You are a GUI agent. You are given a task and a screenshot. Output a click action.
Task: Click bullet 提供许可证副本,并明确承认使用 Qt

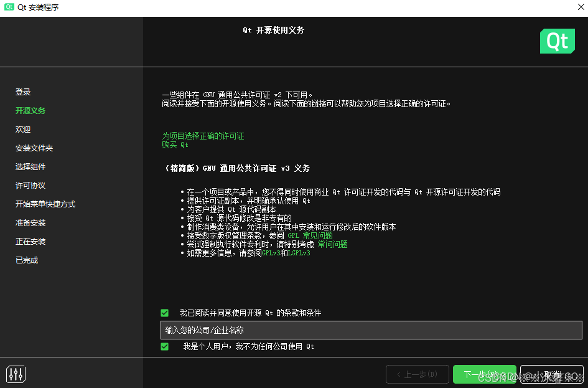[249, 201]
